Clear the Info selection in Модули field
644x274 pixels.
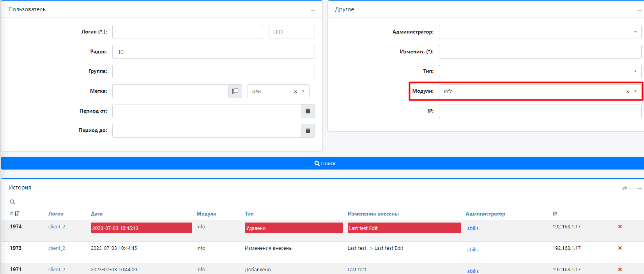627,92
